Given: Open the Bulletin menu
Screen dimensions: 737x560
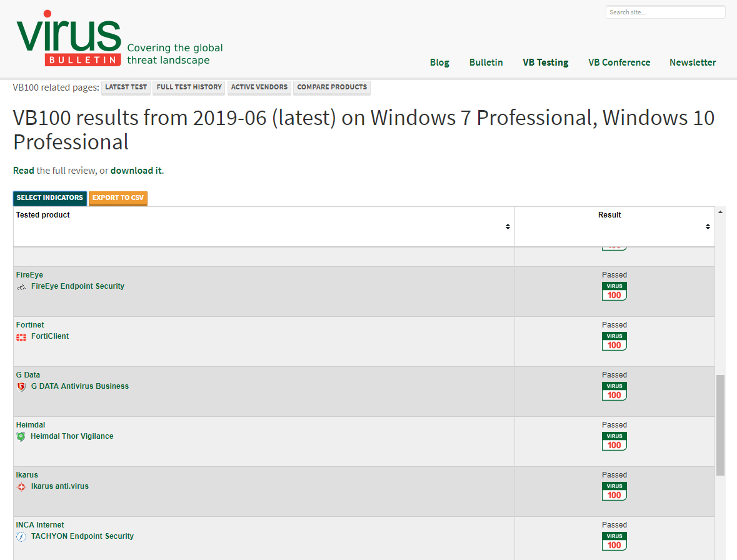Looking at the screenshot, I should 486,62.
